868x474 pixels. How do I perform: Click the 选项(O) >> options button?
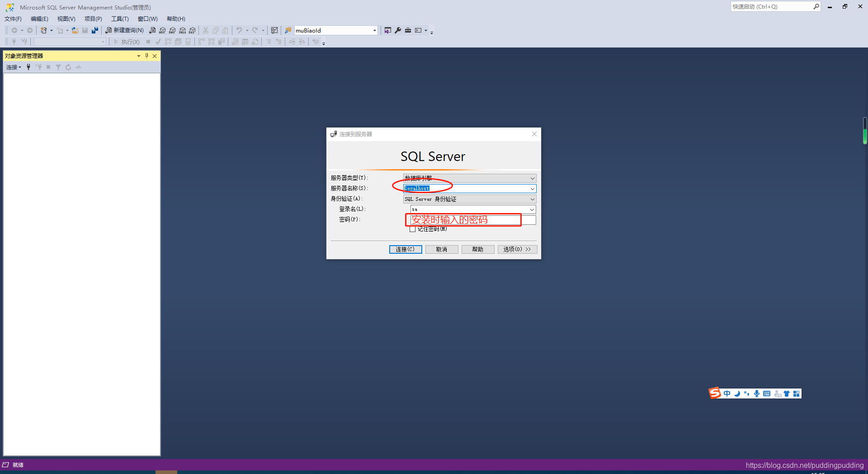pos(517,249)
